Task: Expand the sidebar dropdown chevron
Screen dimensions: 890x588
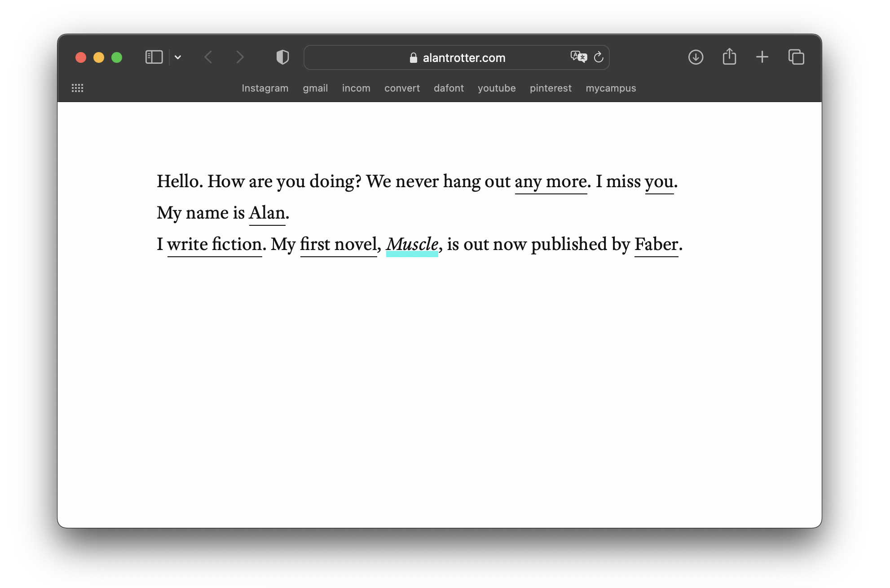Action: [178, 57]
